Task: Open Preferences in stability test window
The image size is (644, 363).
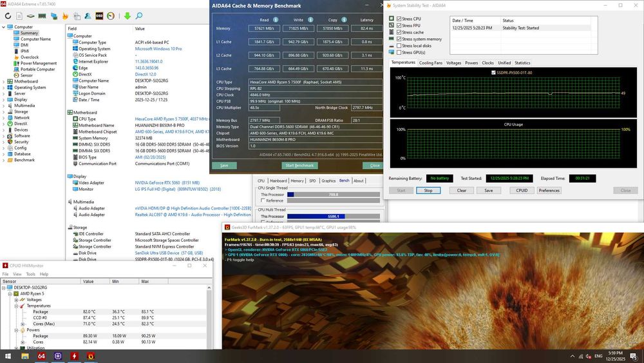Action: pos(549,191)
